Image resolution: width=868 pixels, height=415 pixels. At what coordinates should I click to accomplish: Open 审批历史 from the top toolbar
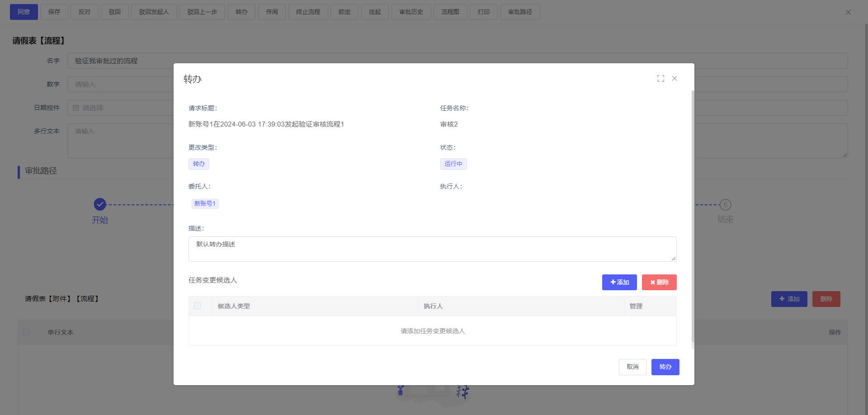point(411,12)
